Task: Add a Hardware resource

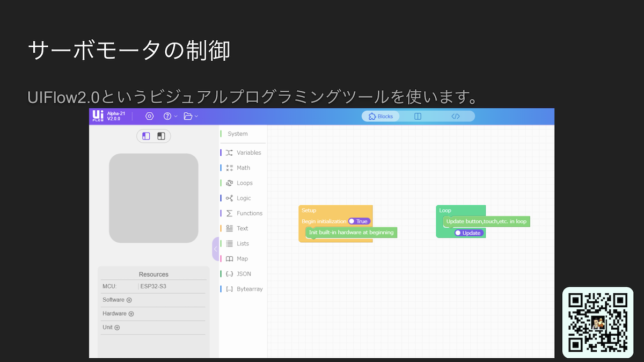Action: point(131,314)
